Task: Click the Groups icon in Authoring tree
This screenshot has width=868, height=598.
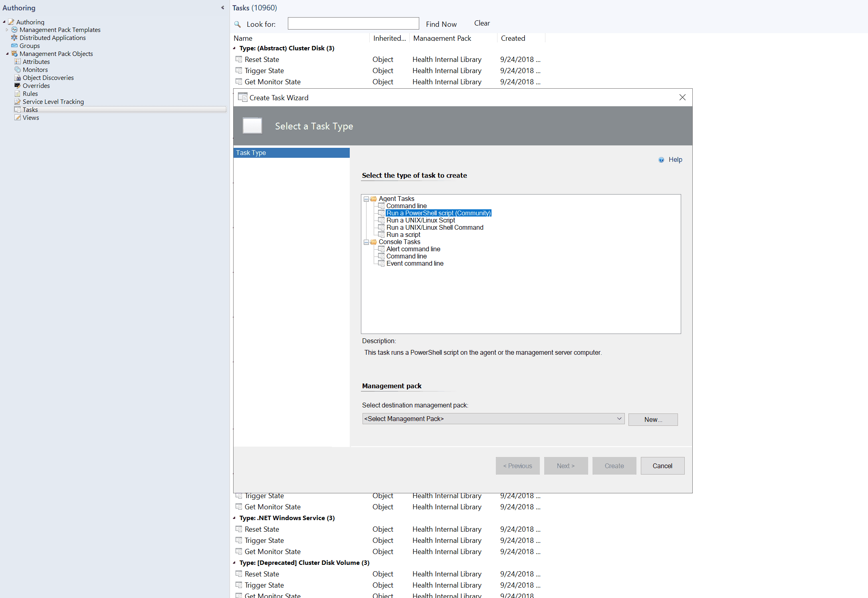Action: pyautogui.click(x=14, y=46)
